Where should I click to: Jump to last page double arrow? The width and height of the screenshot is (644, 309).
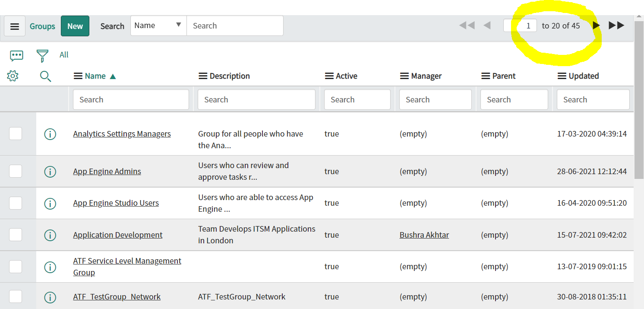[x=616, y=25]
